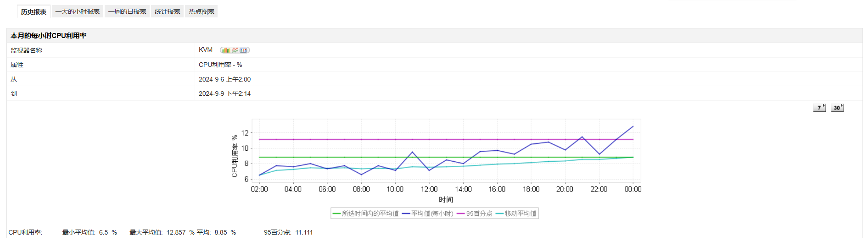
Task: Select the 统计报表 tab
Action: pyautogui.click(x=168, y=11)
